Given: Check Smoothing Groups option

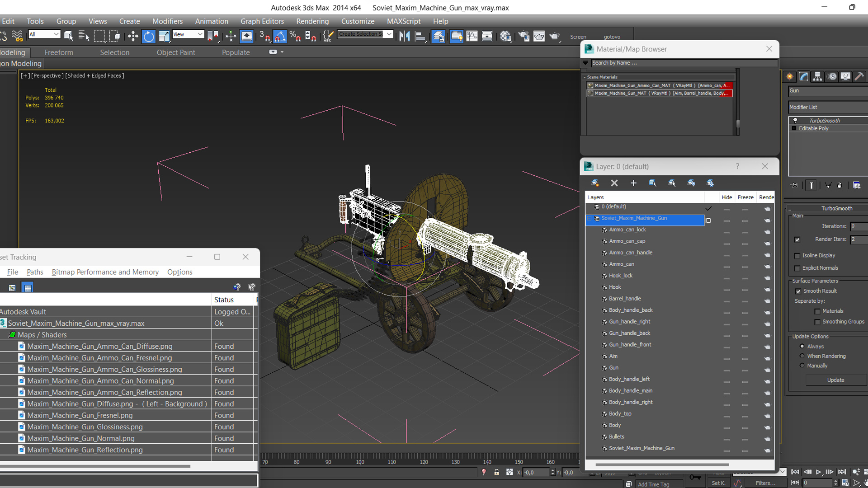Looking at the screenshot, I should 817,322.
